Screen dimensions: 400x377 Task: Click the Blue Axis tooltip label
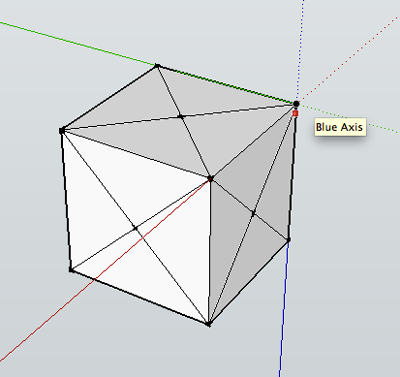340,127
